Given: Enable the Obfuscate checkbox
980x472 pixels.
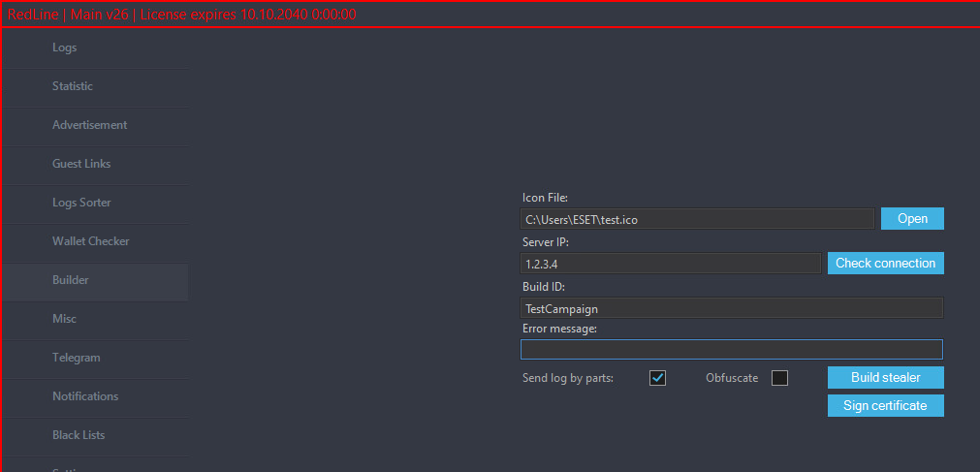Looking at the screenshot, I should (779, 378).
